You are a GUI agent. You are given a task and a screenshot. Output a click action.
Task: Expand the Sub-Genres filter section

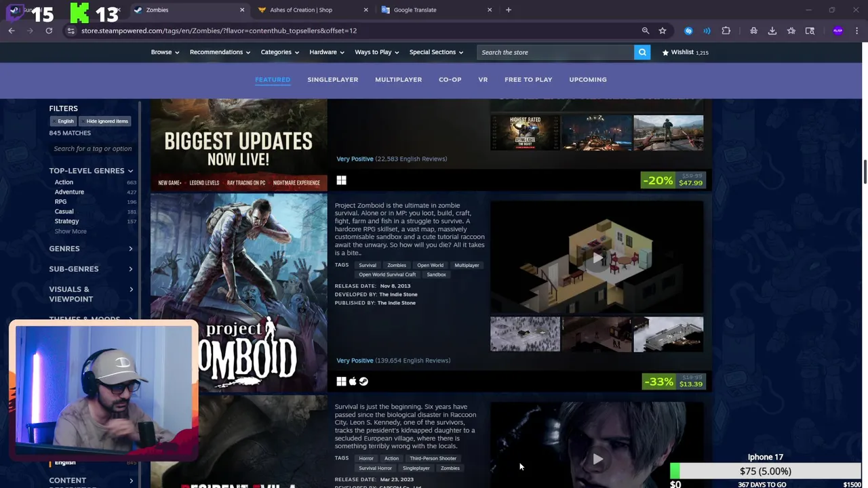point(91,269)
